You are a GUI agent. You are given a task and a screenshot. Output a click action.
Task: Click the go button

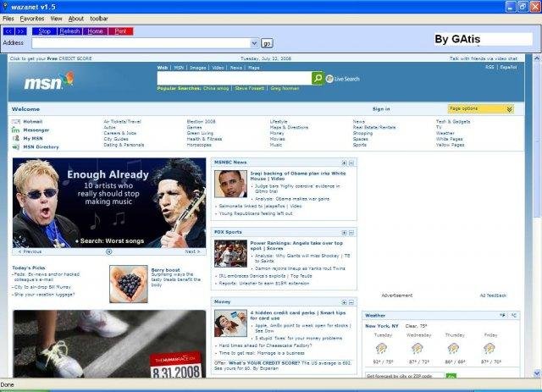(267, 43)
